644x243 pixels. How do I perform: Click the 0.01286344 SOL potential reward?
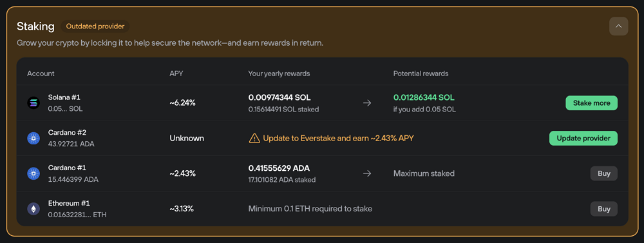[424, 97]
